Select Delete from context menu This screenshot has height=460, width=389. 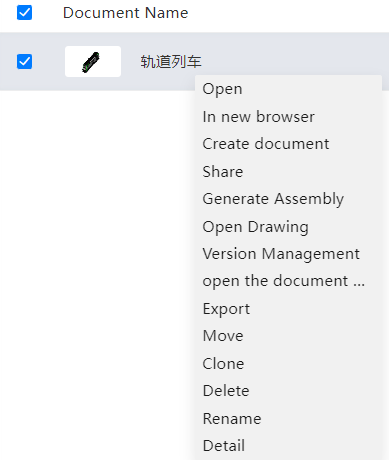pos(226,391)
